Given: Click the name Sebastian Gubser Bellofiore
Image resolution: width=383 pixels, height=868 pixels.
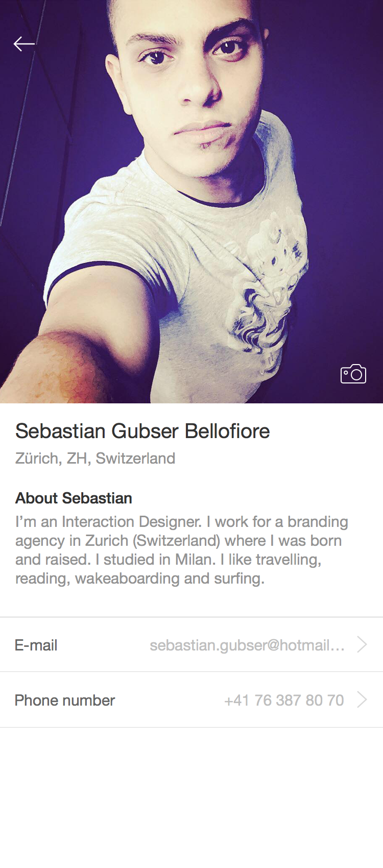Looking at the screenshot, I should click(142, 431).
